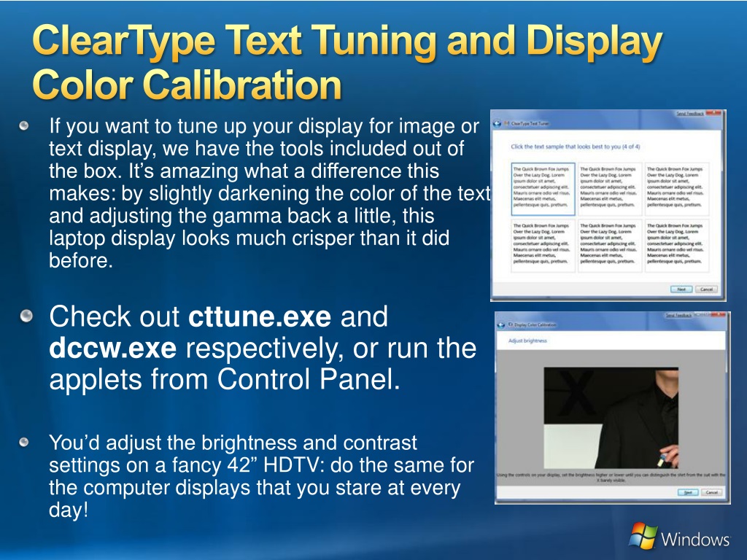747x560 pixels.
Task: Click the brightness sample photo with the X
Action: pyautogui.click(x=611, y=418)
